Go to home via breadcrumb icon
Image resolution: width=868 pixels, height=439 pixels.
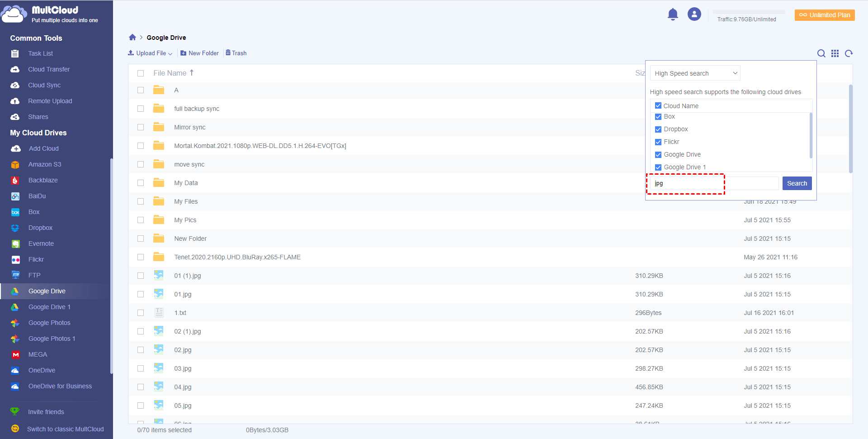132,37
